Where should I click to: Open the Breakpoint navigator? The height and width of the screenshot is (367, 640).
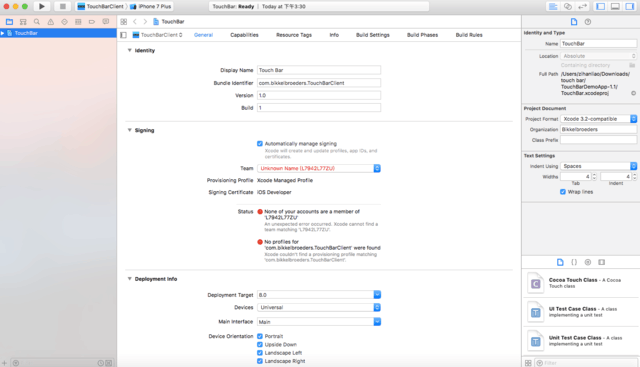[92, 22]
